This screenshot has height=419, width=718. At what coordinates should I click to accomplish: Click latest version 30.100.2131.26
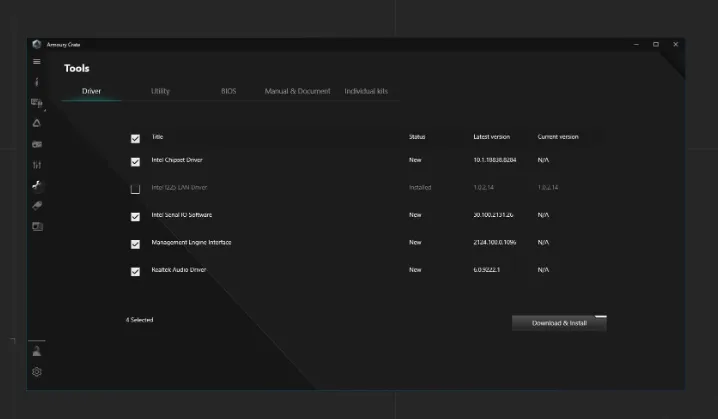click(493, 215)
